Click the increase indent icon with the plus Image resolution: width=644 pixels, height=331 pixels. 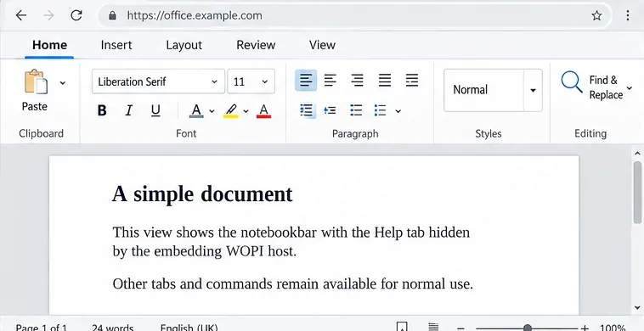point(330,110)
